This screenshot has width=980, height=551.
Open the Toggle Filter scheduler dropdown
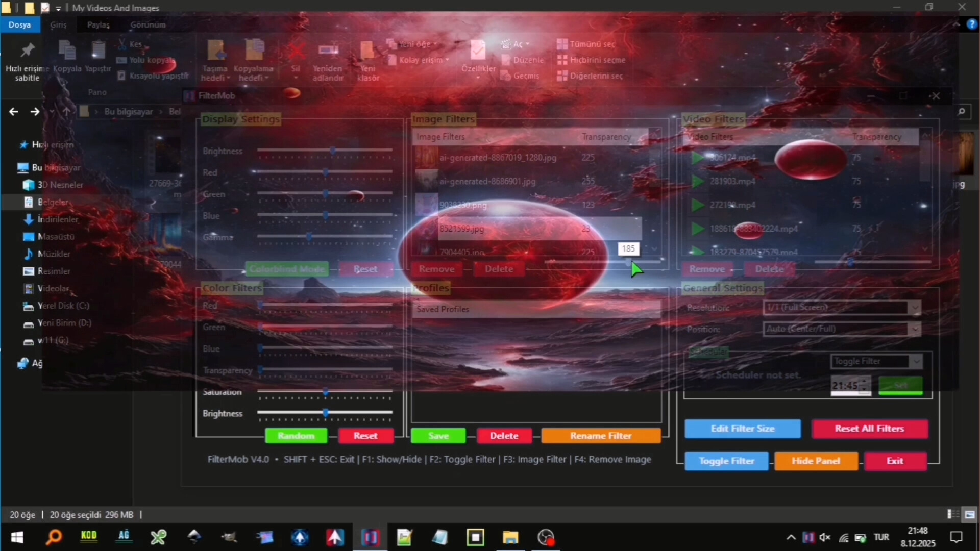pos(876,361)
